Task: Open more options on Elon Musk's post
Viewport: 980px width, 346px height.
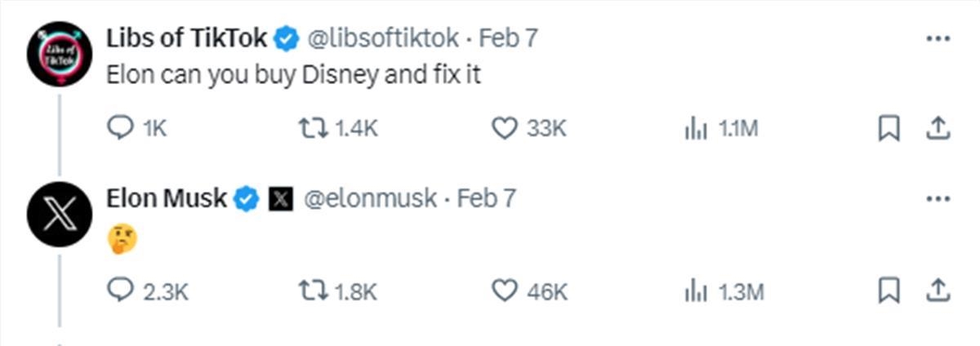Action: coord(937,199)
